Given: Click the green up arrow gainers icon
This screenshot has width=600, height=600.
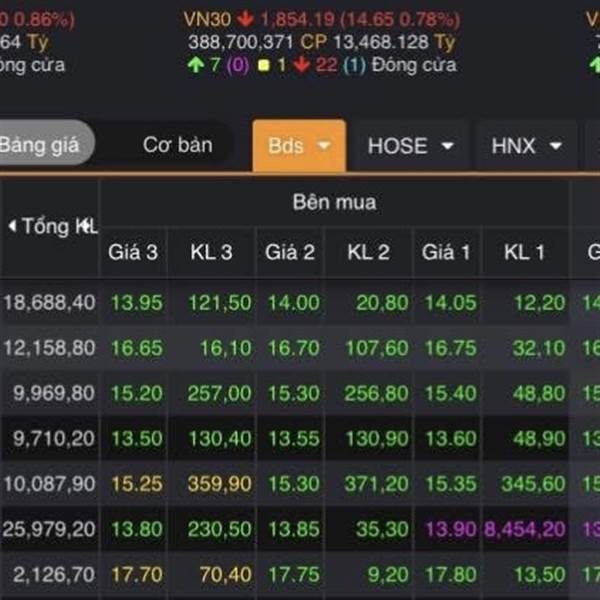Looking at the screenshot, I should pyautogui.click(x=195, y=65).
